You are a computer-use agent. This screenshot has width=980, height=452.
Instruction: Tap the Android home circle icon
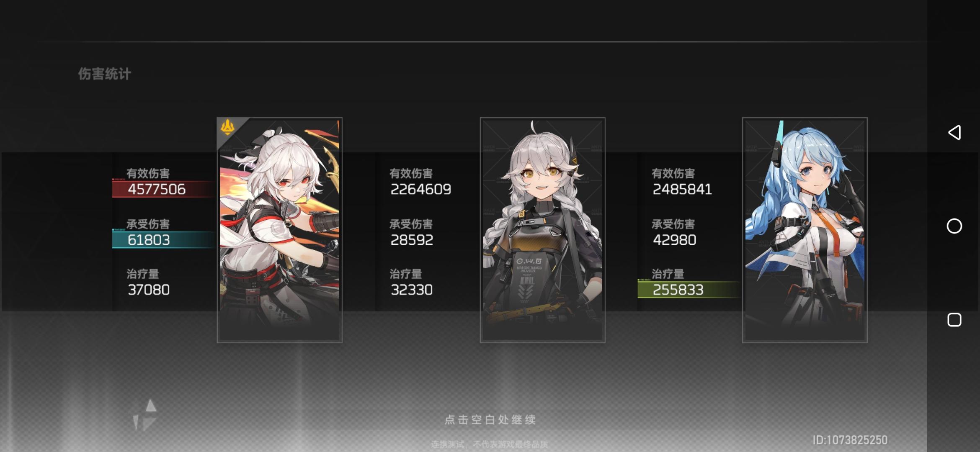point(954,226)
